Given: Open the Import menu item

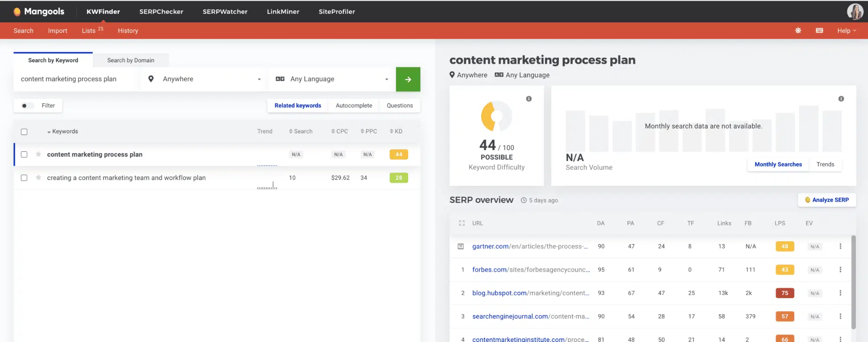Looking at the screenshot, I should pos(58,31).
